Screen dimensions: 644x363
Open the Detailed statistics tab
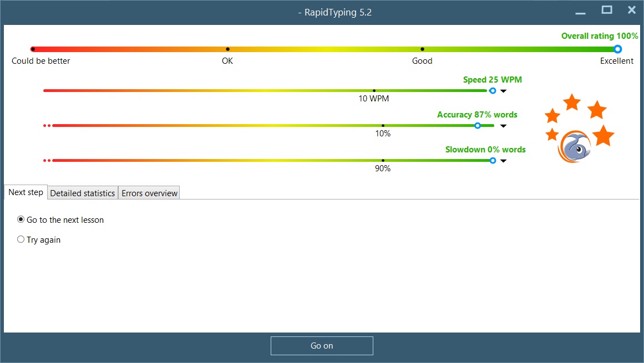(x=83, y=193)
